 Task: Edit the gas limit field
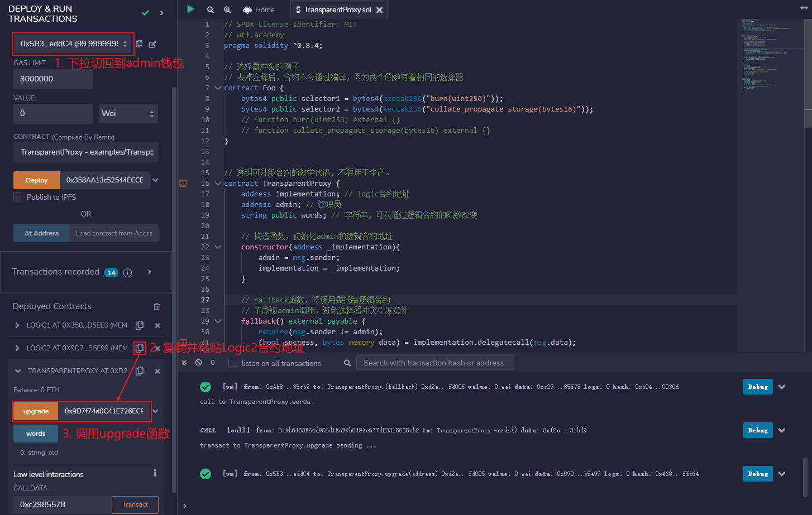coord(53,79)
